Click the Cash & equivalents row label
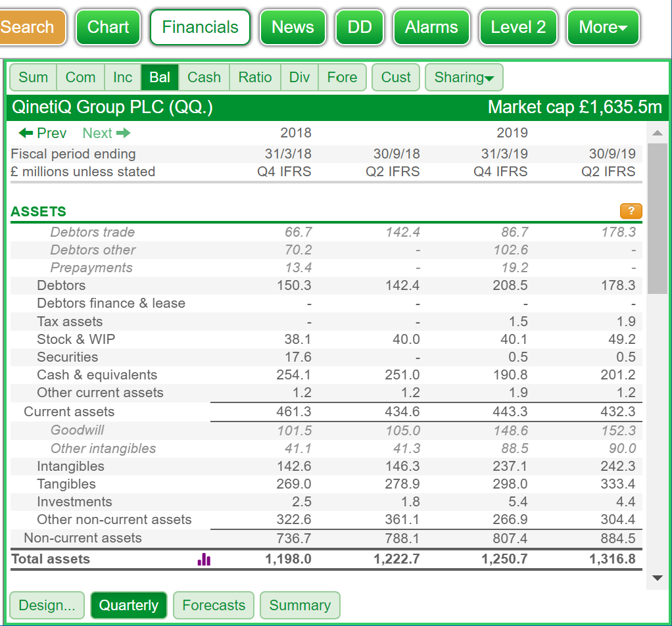 97,375
